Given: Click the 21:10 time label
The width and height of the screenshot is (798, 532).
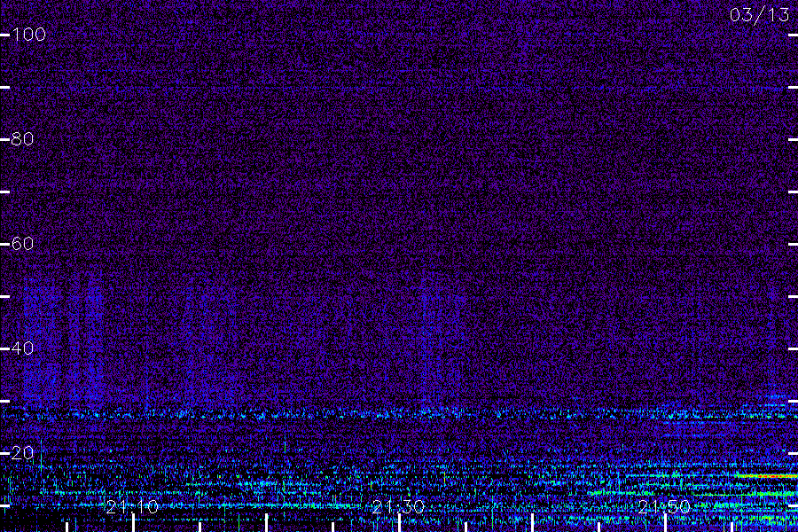Looking at the screenshot, I should pyautogui.click(x=132, y=506).
